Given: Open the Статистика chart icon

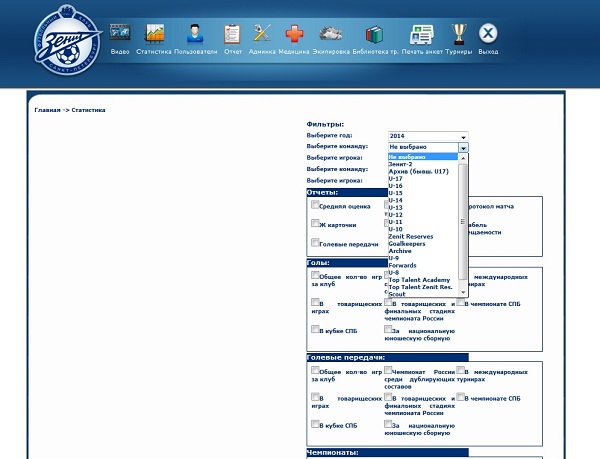Looking at the screenshot, I should (154, 33).
